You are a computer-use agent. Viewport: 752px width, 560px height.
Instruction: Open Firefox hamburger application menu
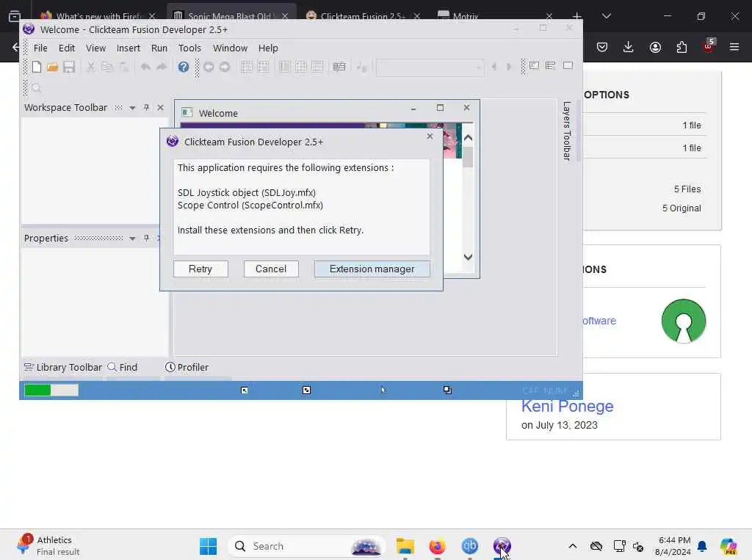pos(734,47)
